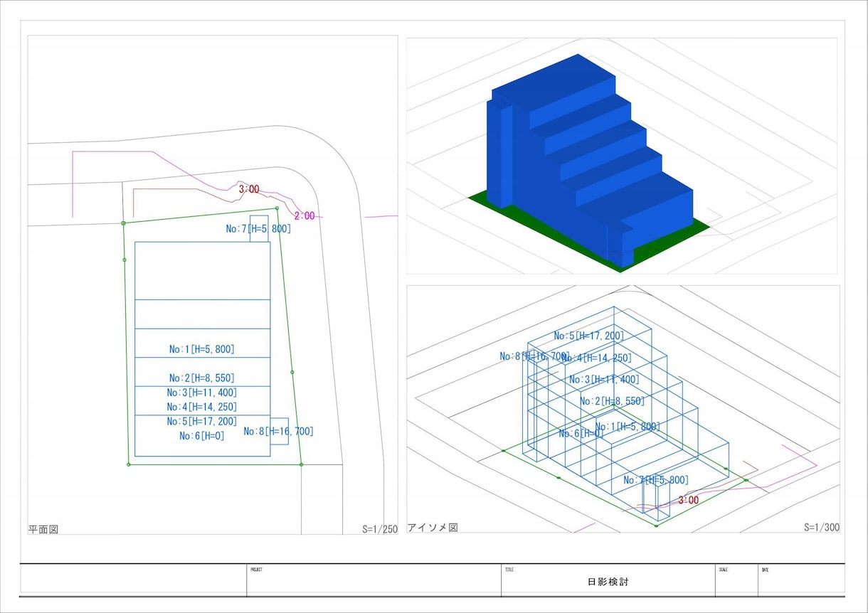Select the S=1/300 scale text
868x613 pixels.
(x=822, y=528)
